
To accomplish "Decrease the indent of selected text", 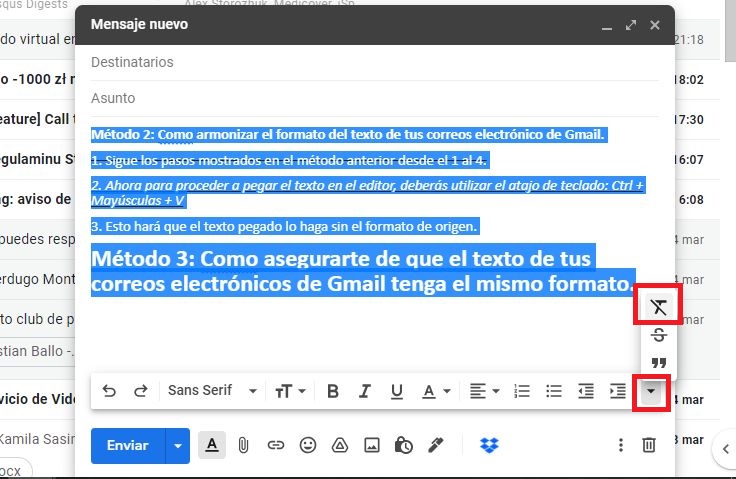I will coord(586,391).
